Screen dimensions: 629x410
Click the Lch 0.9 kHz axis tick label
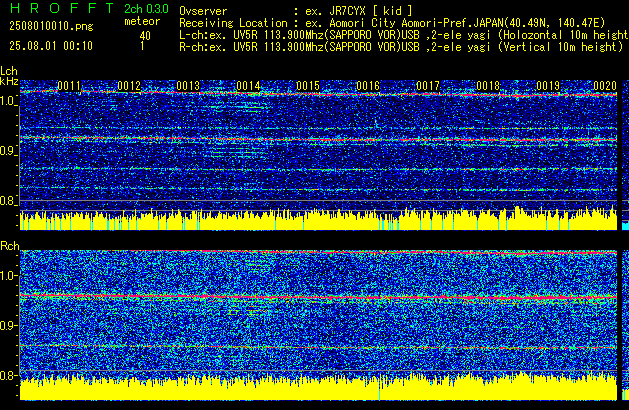pyautogui.click(x=8, y=151)
